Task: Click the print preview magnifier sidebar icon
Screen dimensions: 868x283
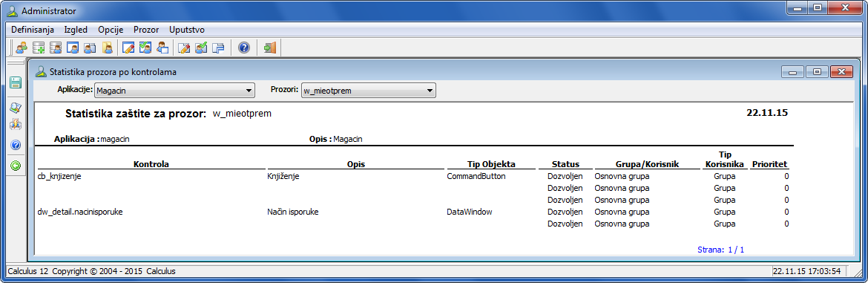Action: tap(16, 108)
